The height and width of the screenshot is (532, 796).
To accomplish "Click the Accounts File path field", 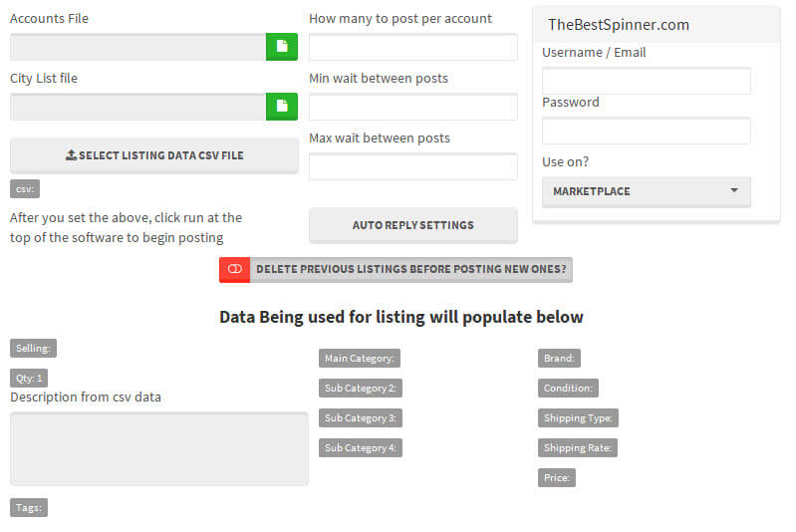I will click(x=137, y=47).
